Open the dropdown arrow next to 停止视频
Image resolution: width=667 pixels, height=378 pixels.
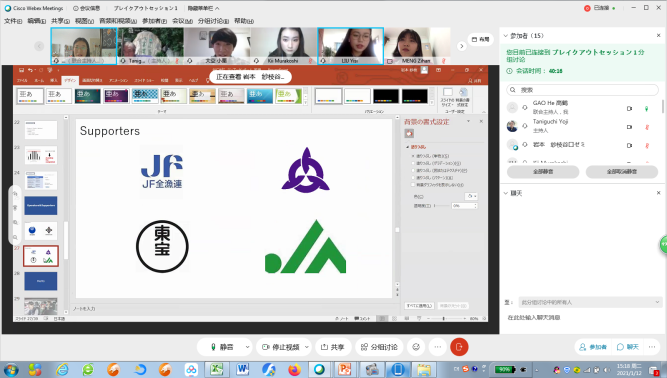(x=307, y=347)
